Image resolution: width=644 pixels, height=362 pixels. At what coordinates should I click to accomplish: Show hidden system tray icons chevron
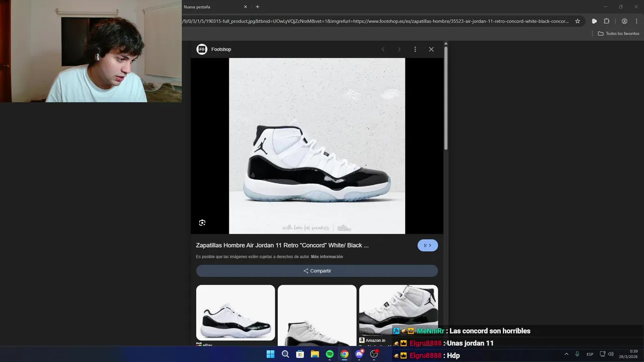(x=566, y=354)
